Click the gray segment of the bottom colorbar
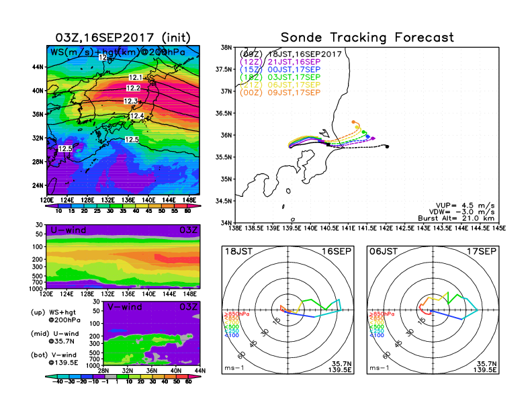The height and width of the screenshot is (411, 532). [x=110, y=376]
